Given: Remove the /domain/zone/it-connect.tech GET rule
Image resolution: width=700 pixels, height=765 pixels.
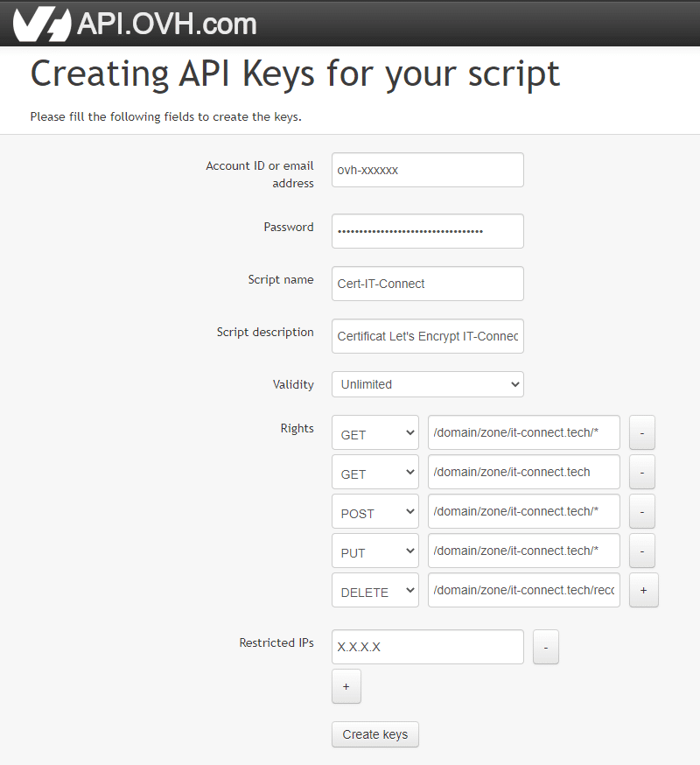Looking at the screenshot, I should click(641, 472).
